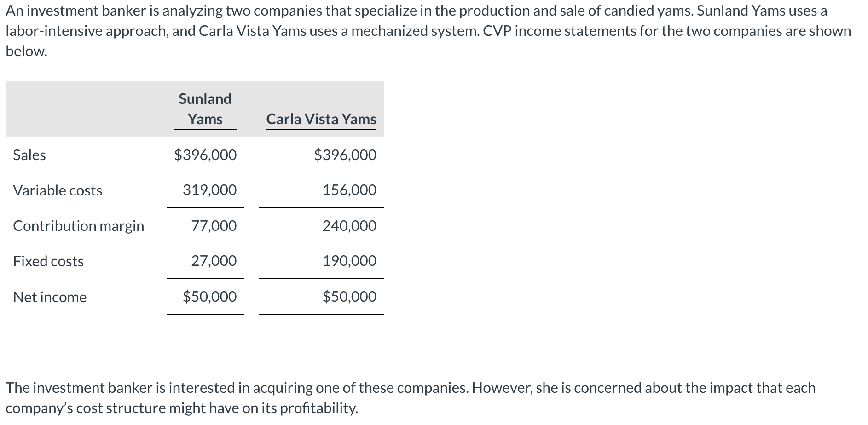Click Carla Vista variable costs 156,000
This screenshot has height=425, width=868.
pyautogui.click(x=350, y=190)
